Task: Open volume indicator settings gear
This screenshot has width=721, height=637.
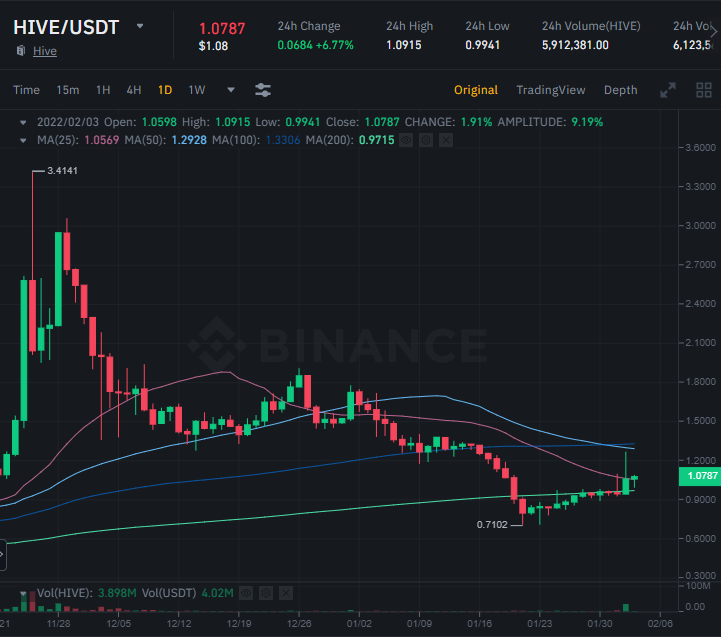Action: (x=266, y=593)
